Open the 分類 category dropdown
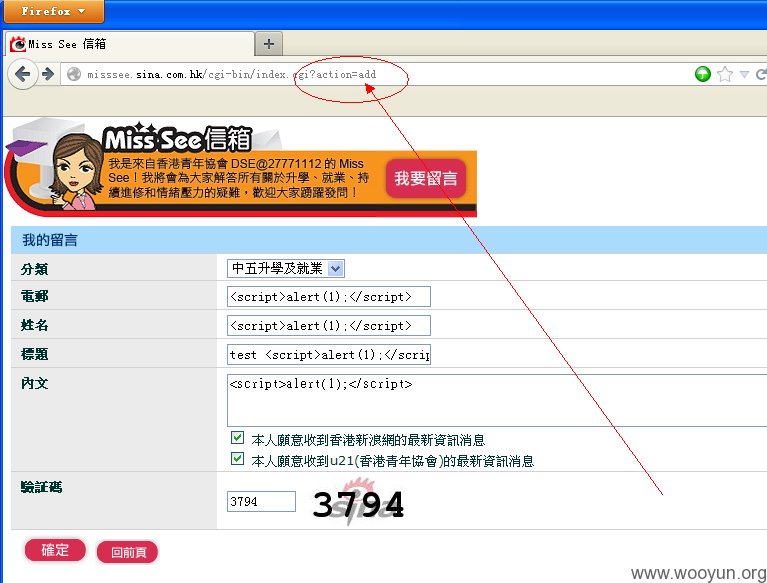Image resolution: width=767 pixels, height=583 pixels. pyautogui.click(x=286, y=269)
